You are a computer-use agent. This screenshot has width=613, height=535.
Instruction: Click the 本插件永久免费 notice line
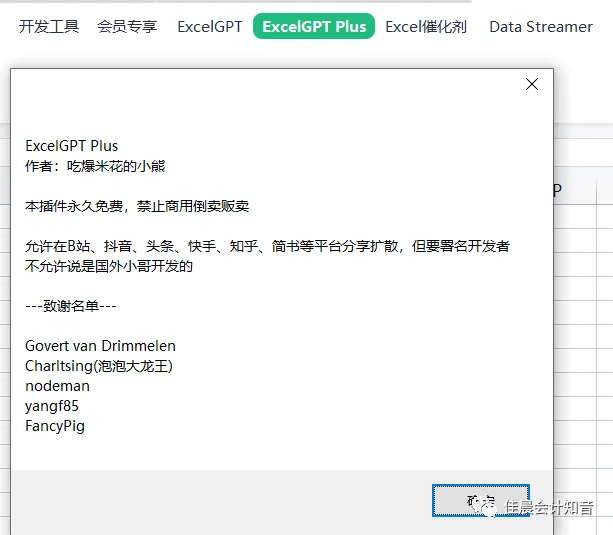point(137,206)
